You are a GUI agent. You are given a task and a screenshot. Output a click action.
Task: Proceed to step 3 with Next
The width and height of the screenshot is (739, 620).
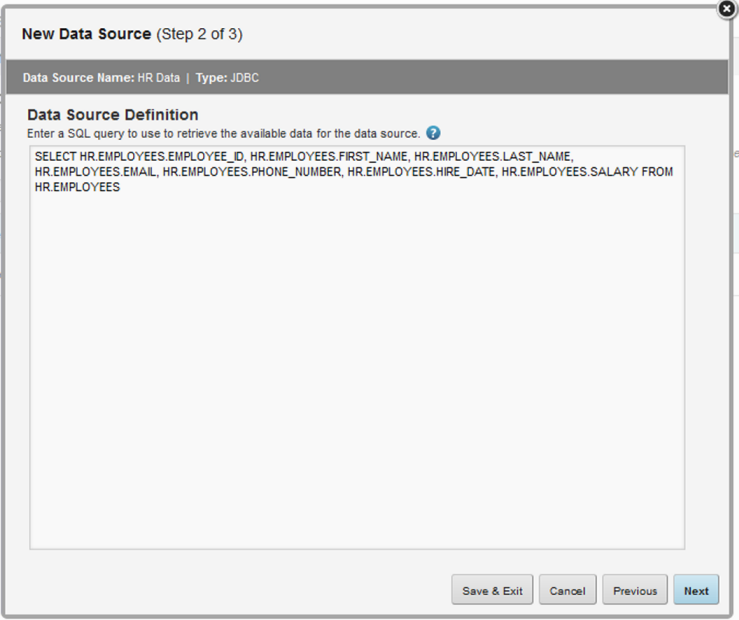click(x=696, y=589)
